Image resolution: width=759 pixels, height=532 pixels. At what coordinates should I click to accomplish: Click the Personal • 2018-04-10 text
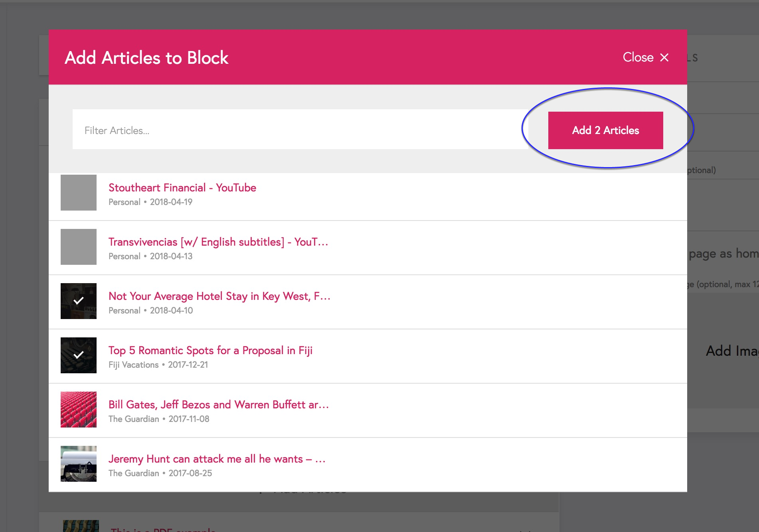151,310
